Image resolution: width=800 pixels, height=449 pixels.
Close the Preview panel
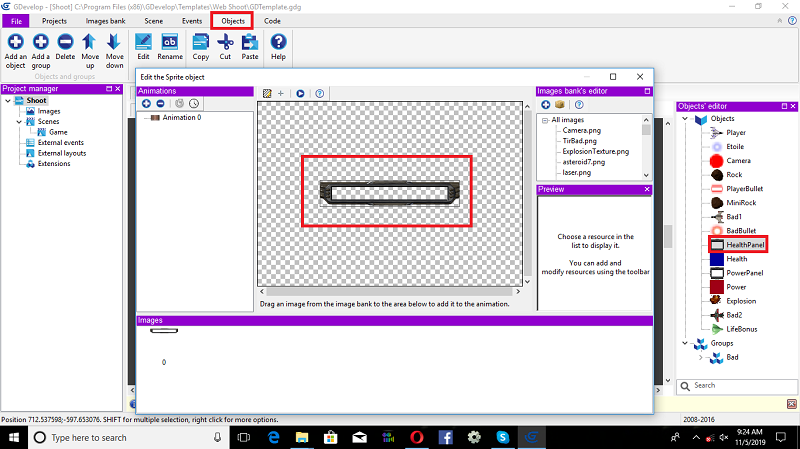(647, 189)
